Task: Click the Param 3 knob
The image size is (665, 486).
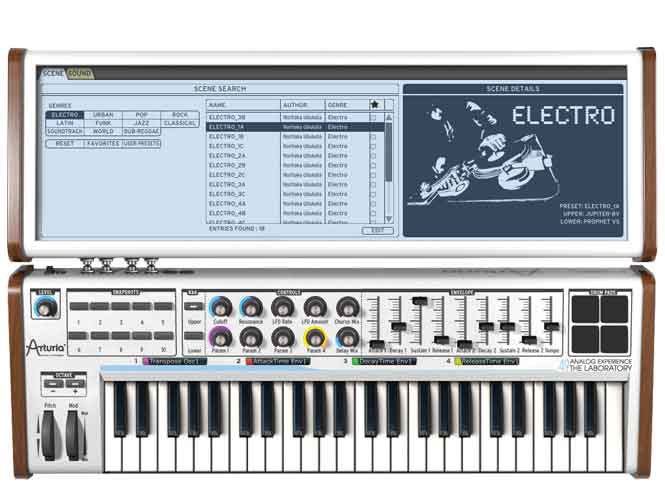Action: click(x=282, y=338)
